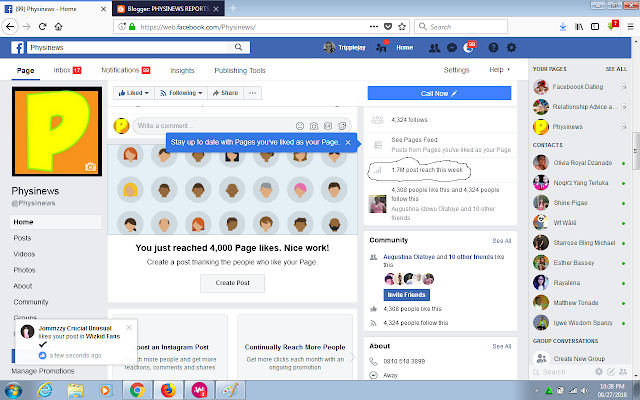Screen dimensions: 640x400
Task: Click in the Write a comment field
Action: [x=214, y=126]
